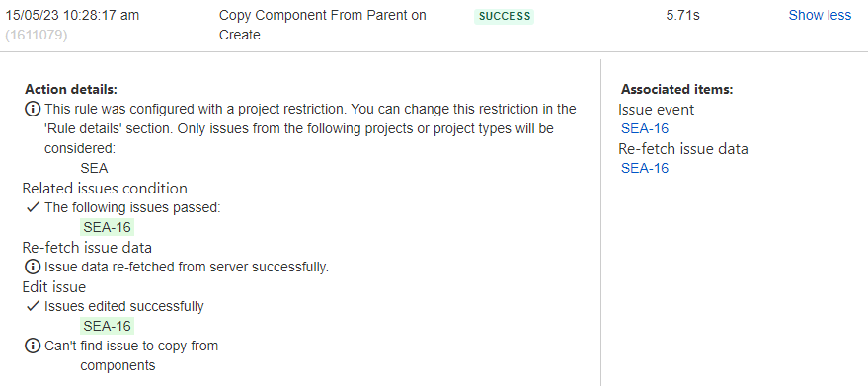The width and height of the screenshot is (868, 386).
Task: Click the info icon beside project restriction message
Action: [x=33, y=110]
